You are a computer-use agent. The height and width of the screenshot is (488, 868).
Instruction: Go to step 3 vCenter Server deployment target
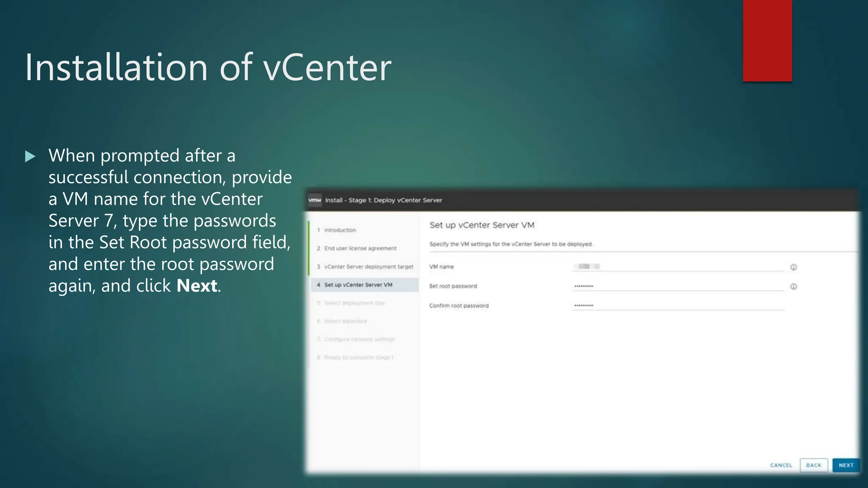tap(364, 266)
